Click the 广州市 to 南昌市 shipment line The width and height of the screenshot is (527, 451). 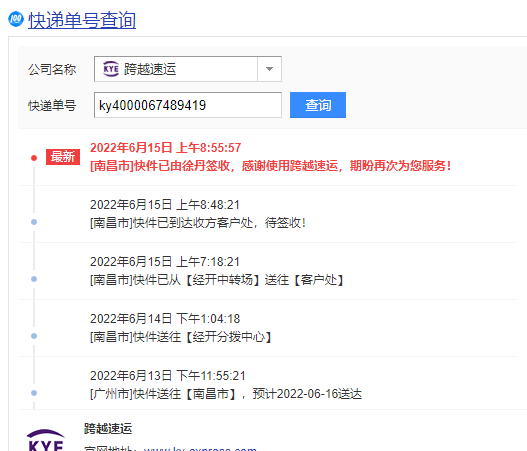point(226,394)
